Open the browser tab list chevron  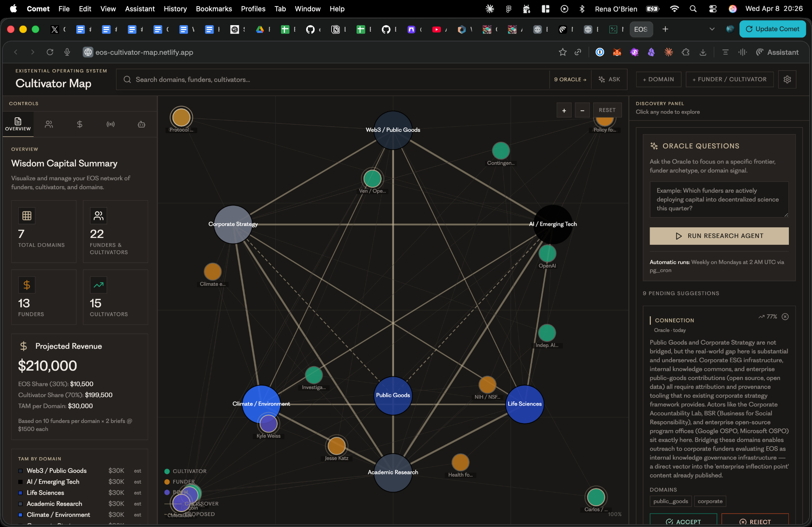[712, 29]
